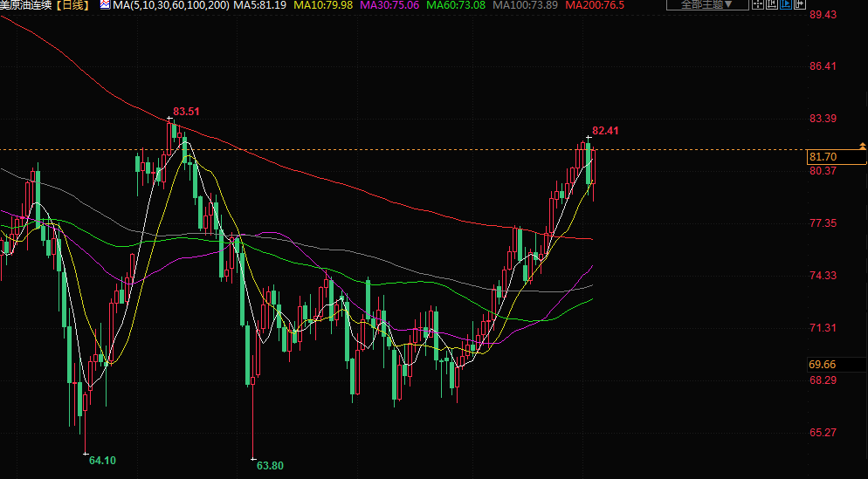Select the MA30:75.06 magenta legend value

click(x=389, y=5)
